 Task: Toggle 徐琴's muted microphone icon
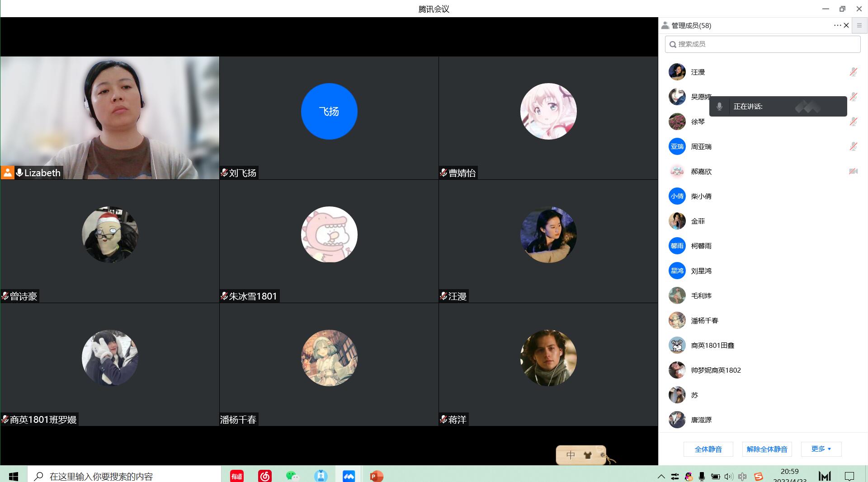click(x=853, y=122)
